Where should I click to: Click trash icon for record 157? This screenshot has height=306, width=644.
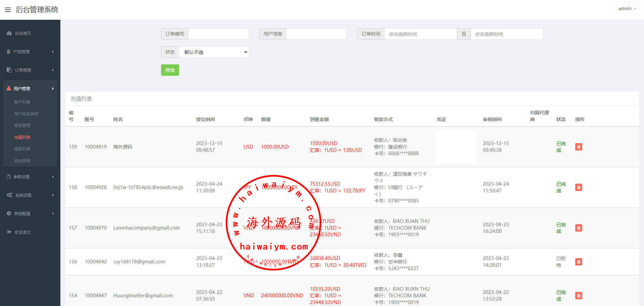pyautogui.click(x=579, y=228)
